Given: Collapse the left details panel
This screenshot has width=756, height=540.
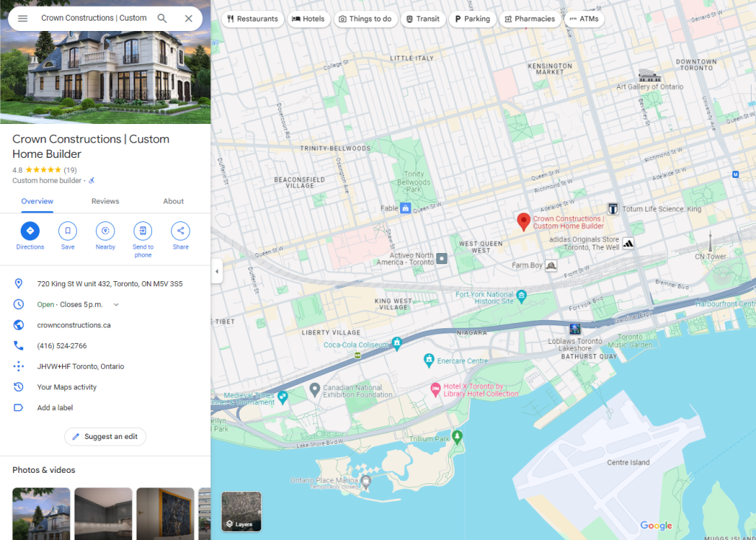Looking at the screenshot, I should 216,271.
